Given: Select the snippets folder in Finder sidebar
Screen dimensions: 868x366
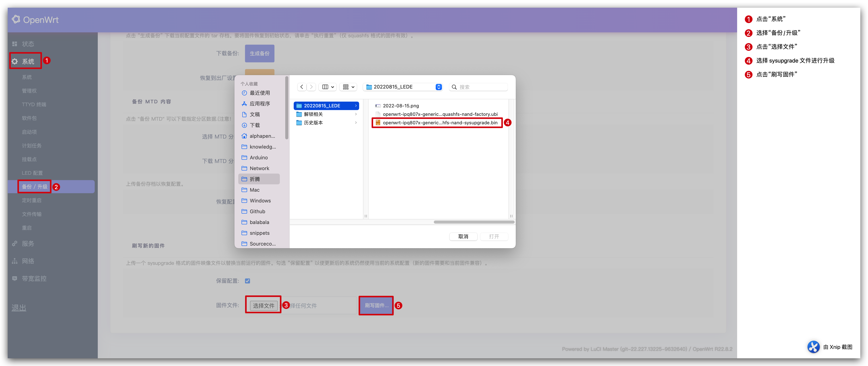Looking at the screenshot, I should click(x=259, y=233).
